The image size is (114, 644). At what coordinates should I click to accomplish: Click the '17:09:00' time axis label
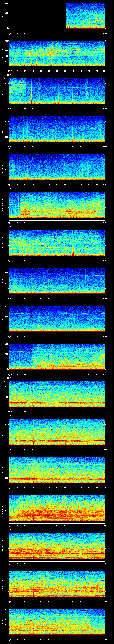[9, 33]
